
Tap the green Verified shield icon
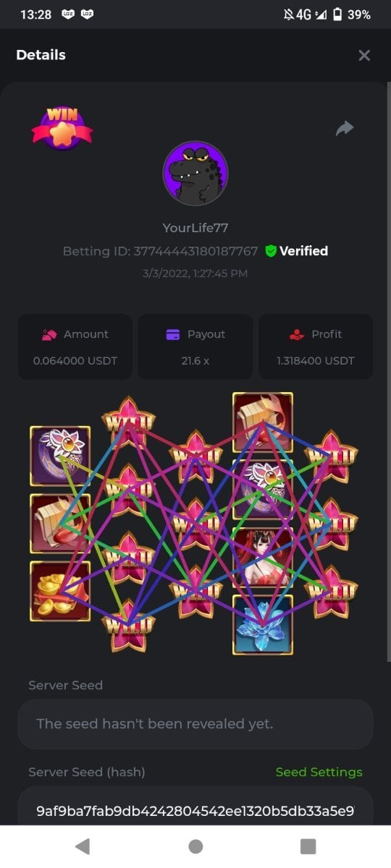click(271, 251)
